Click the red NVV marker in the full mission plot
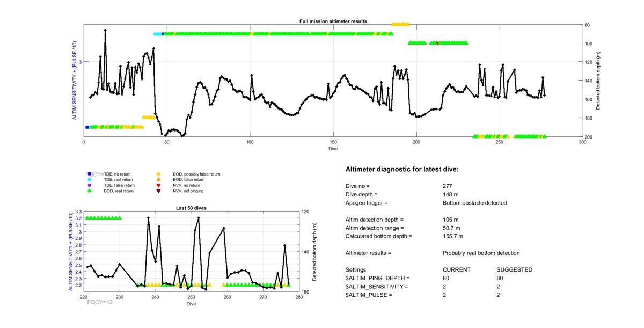Viewport: 644px width, 328px height. pyautogui.click(x=437, y=43)
